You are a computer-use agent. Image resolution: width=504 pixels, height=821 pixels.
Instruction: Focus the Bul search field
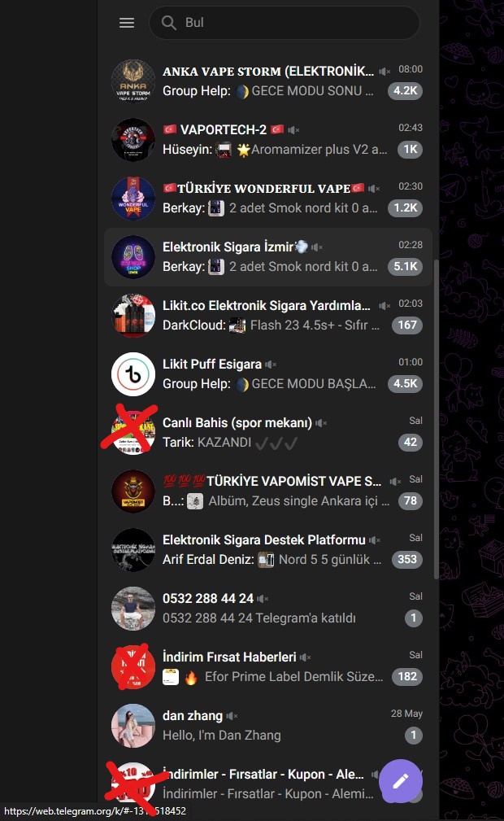point(285,23)
